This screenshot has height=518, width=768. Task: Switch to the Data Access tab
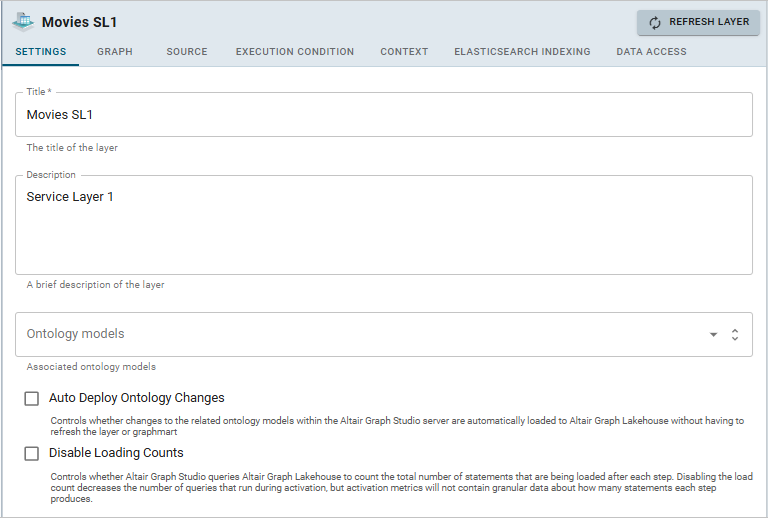[651, 52]
